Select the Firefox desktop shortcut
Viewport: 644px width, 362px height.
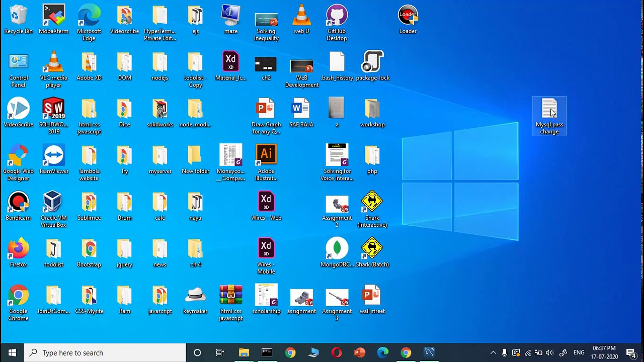coord(18,253)
